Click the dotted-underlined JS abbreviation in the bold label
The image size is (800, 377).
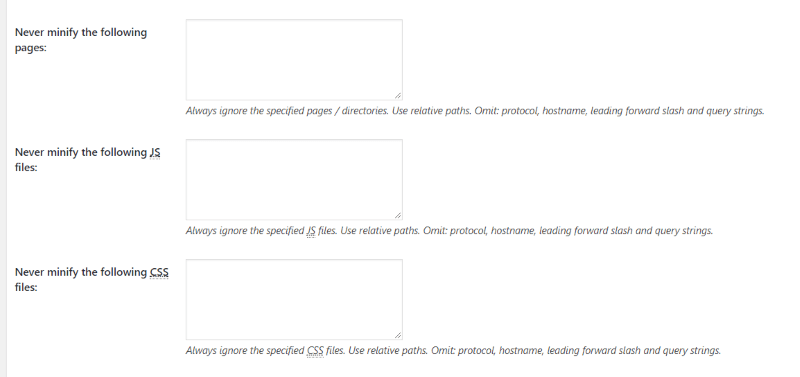[155, 152]
